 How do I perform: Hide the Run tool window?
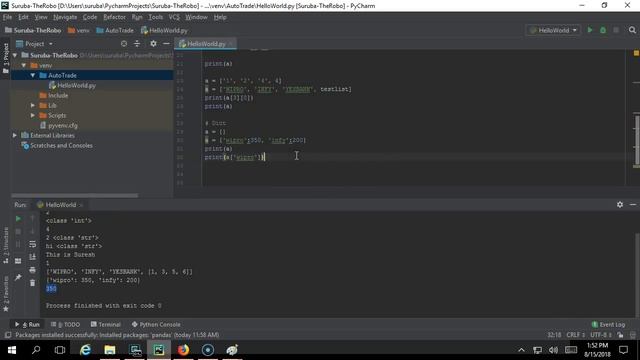coord(633,204)
